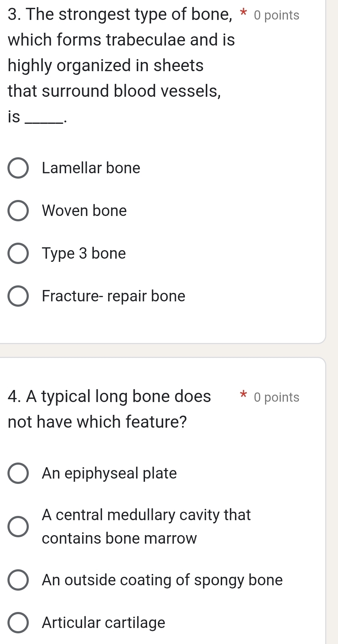Select the Type 3 bone answer option
Screen dimensions: 338x644
(x=19, y=254)
